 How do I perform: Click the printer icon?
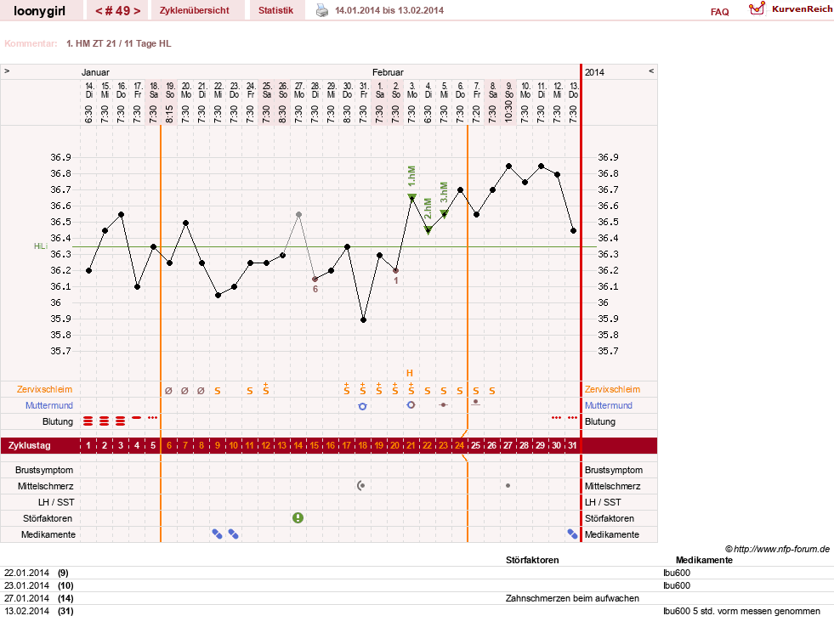coord(322,10)
